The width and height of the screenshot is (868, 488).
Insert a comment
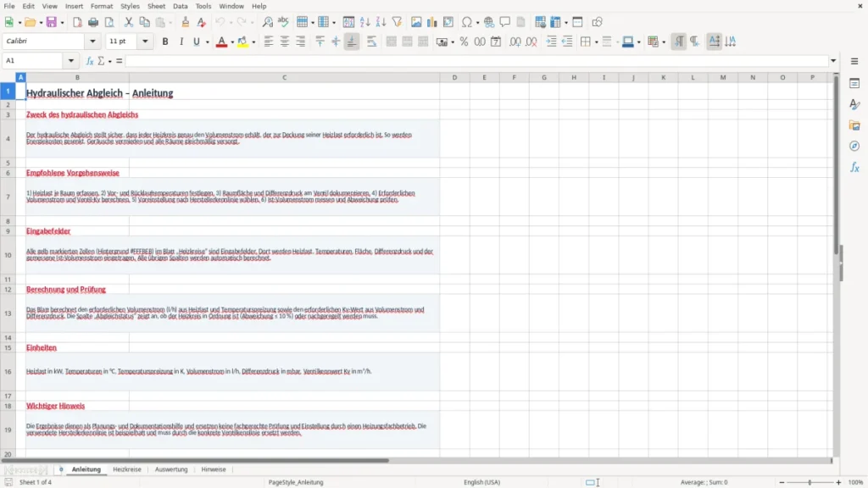[505, 22]
